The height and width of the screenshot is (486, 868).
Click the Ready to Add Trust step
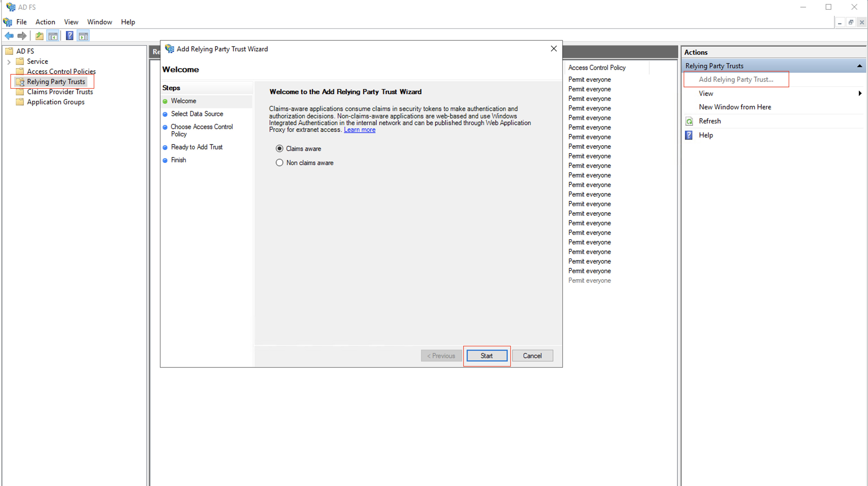tap(197, 147)
